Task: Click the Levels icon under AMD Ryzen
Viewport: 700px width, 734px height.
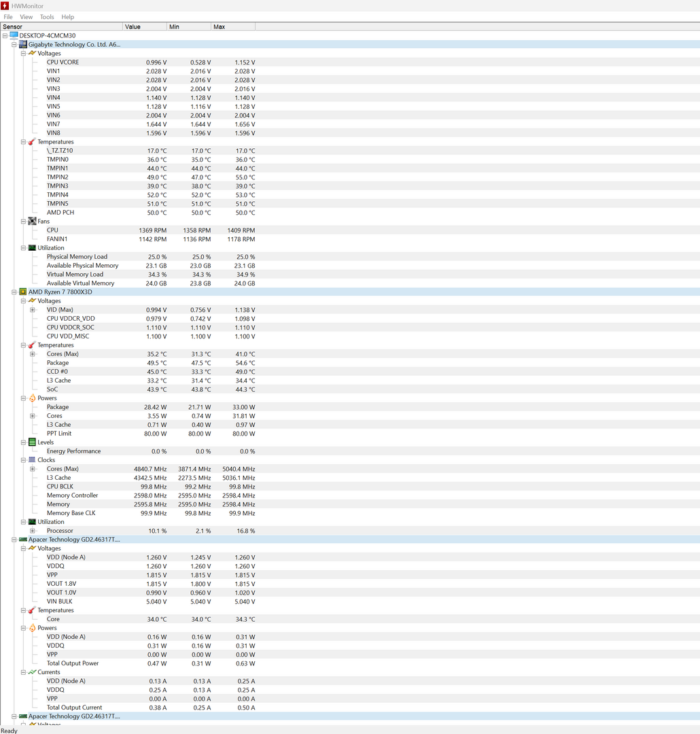Action: (33, 442)
